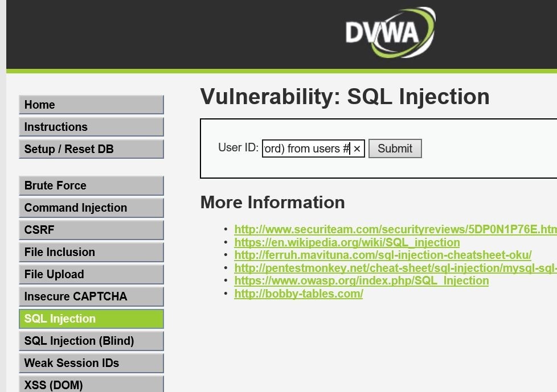Focus the User ID input field
This screenshot has width=557, height=392.
pyautogui.click(x=306, y=149)
